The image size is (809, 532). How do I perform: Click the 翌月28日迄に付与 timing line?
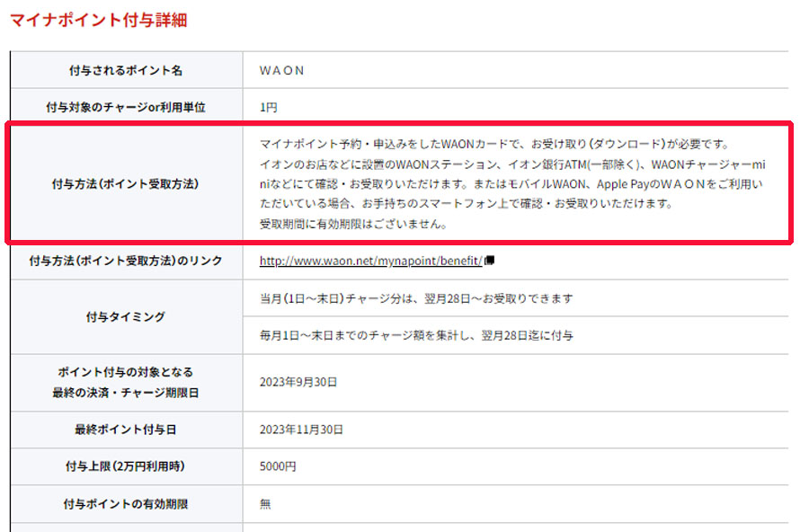[x=416, y=335]
